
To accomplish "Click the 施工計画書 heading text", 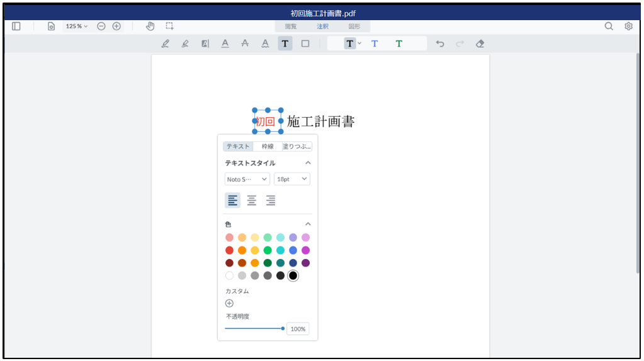I will pyautogui.click(x=320, y=122).
